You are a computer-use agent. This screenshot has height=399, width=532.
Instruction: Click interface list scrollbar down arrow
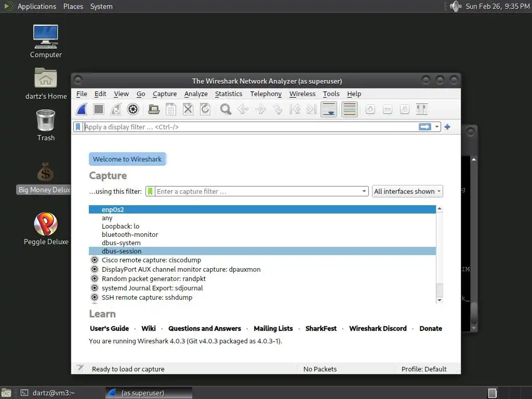(440, 300)
